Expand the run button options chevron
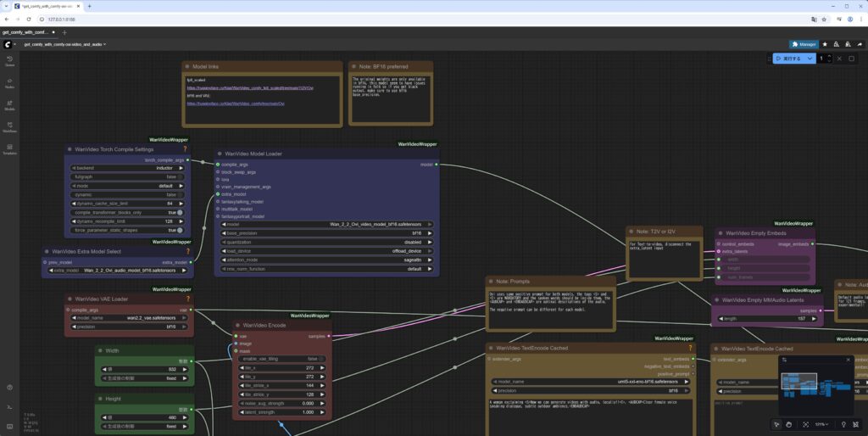Screen dimensions: 868x436 click(x=810, y=59)
